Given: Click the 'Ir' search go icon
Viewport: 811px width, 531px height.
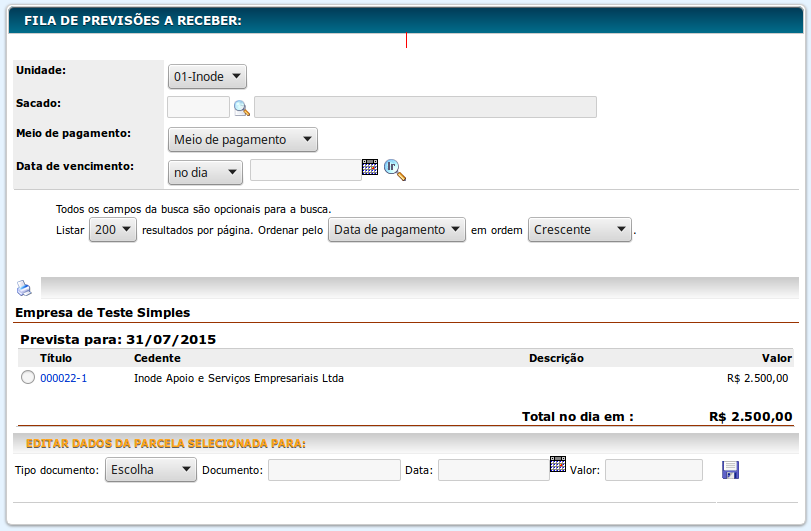Looking at the screenshot, I should tap(395, 170).
